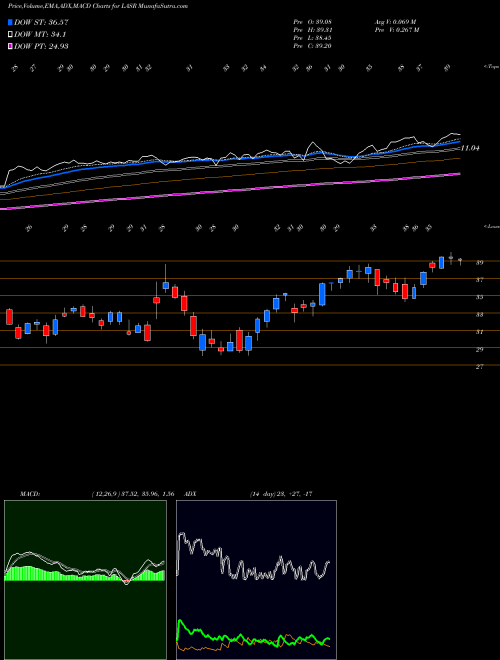Click the 29 price axis label
The height and width of the screenshot is (660, 500).
(x=479, y=349)
